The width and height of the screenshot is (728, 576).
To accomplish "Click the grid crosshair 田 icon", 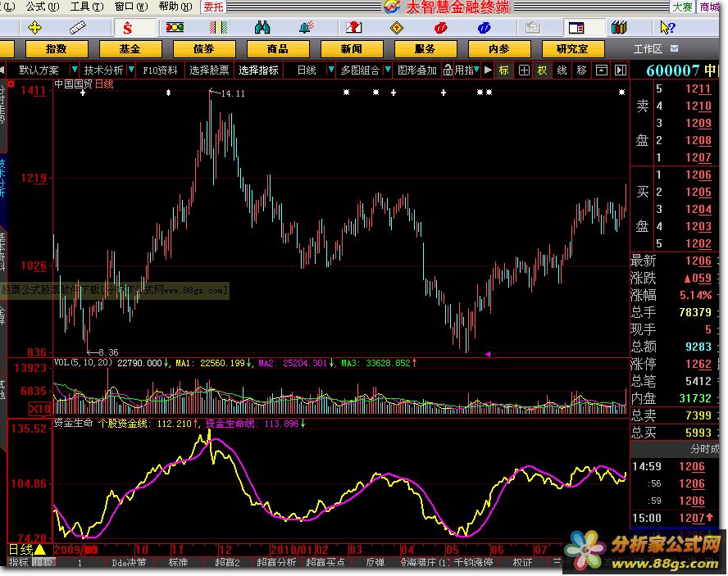I will (x=524, y=70).
